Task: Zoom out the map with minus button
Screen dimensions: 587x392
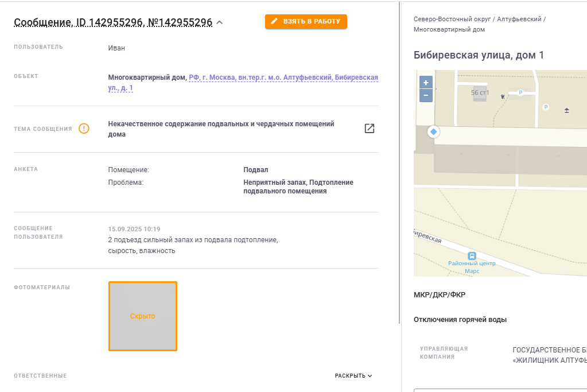Action: [426, 95]
